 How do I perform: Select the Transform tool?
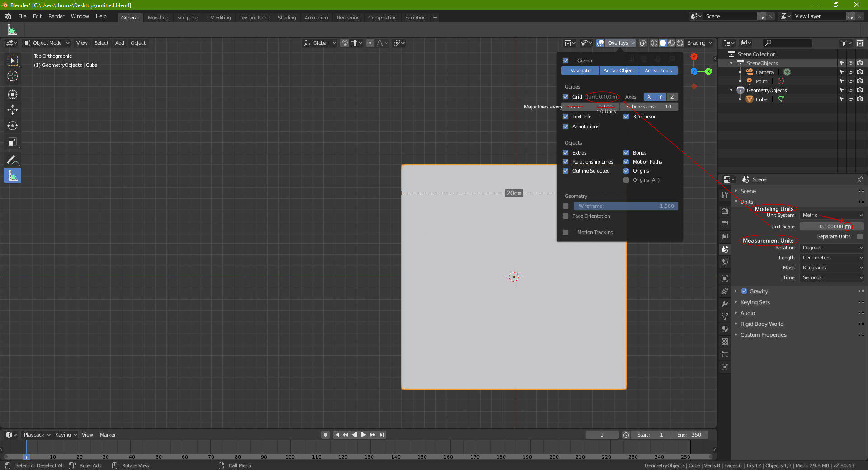pyautogui.click(x=13, y=94)
